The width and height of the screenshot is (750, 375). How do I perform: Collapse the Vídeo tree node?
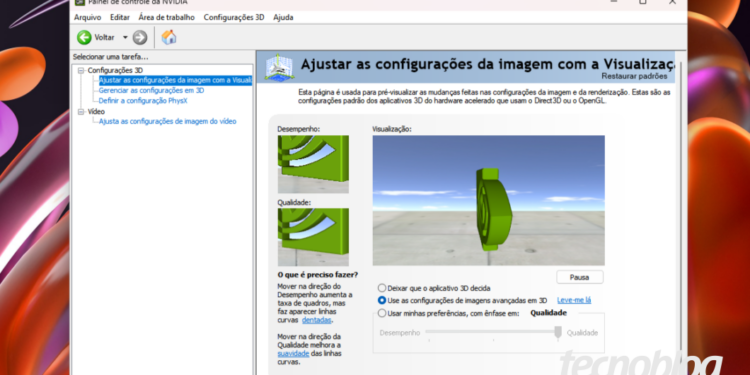click(81, 111)
